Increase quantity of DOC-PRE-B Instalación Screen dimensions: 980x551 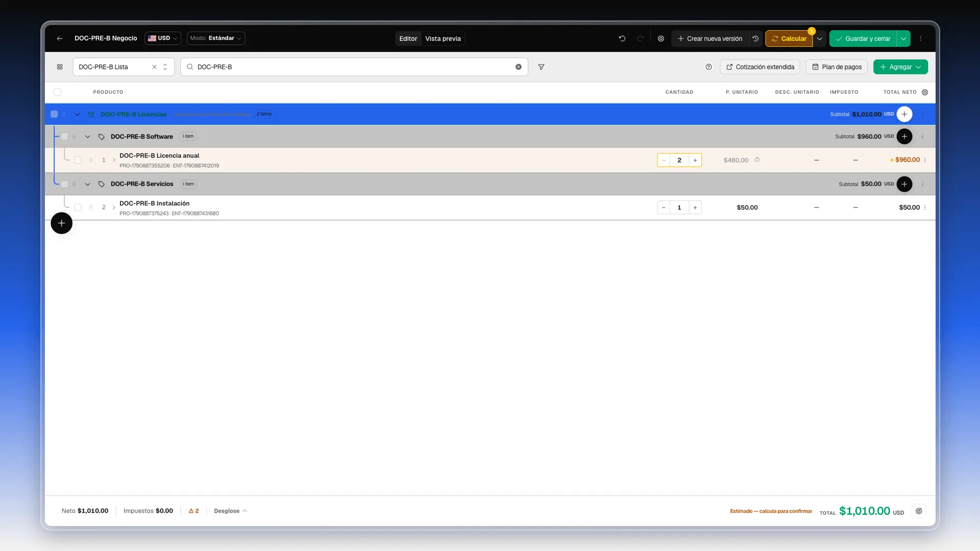(695, 208)
